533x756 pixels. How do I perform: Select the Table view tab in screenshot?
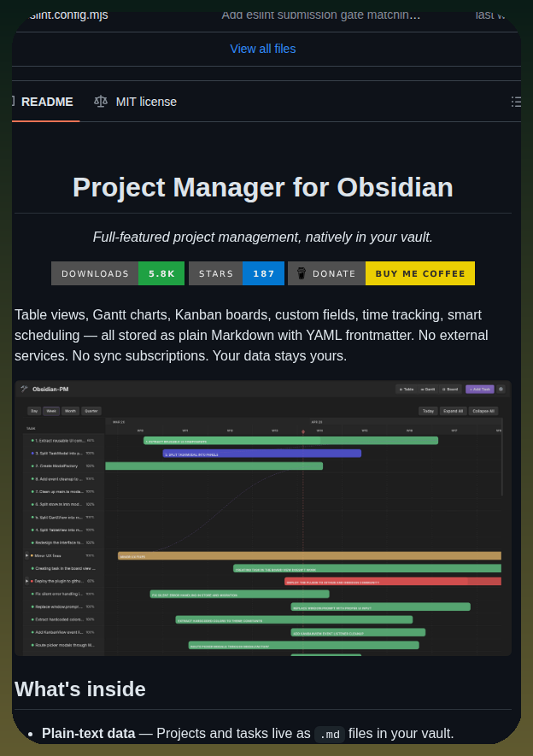pyautogui.click(x=407, y=389)
